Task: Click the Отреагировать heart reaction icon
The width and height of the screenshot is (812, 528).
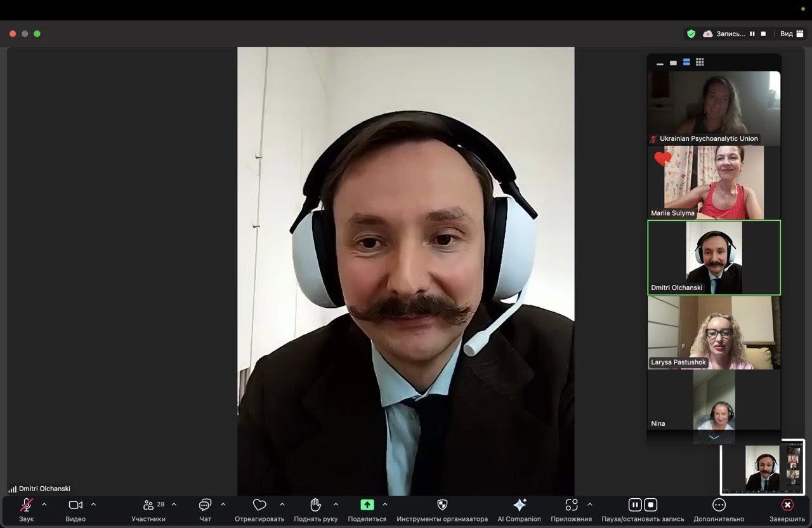Action: tap(259, 505)
